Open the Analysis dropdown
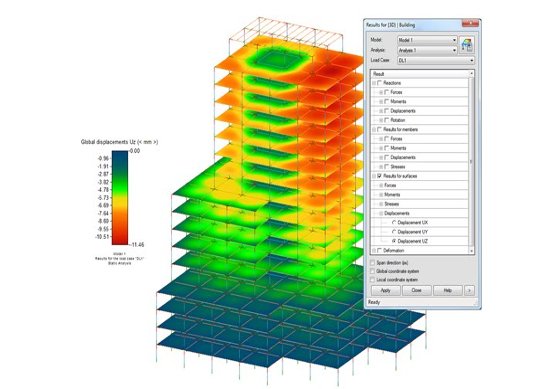Viewport: 555px width, 389px height. click(427, 50)
